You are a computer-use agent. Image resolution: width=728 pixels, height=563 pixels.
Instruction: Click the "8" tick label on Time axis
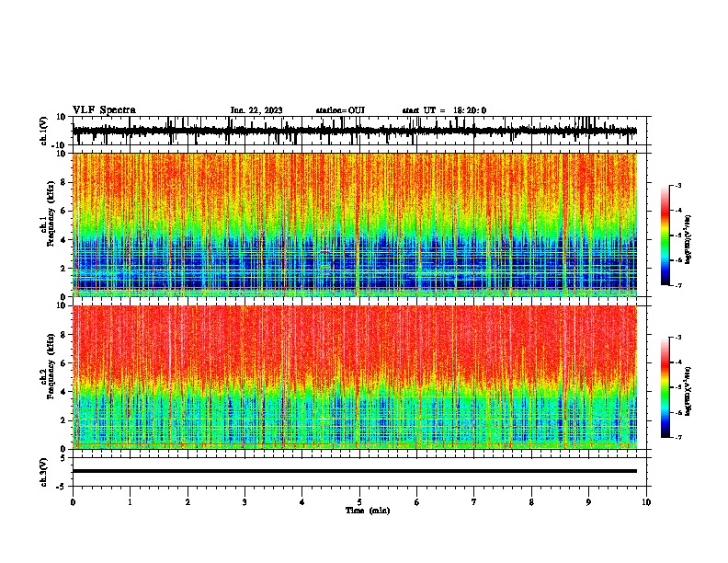tap(531, 502)
